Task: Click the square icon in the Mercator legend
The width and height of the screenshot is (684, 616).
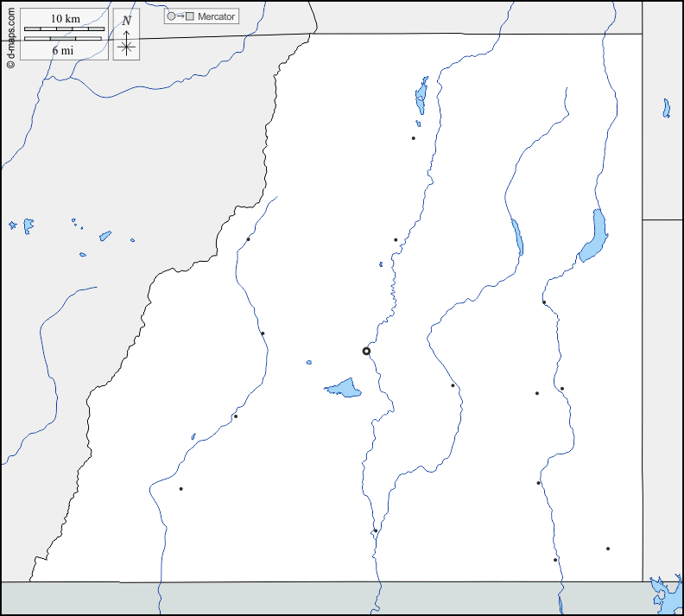Action: pyautogui.click(x=190, y=16)
